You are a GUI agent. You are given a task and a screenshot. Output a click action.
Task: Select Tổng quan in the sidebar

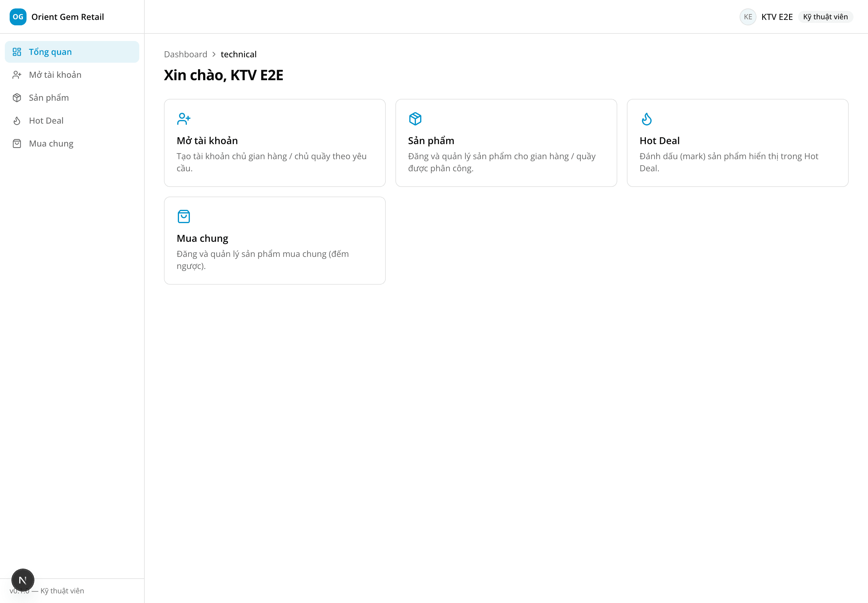pyautogui.click(x=72, y=52)
